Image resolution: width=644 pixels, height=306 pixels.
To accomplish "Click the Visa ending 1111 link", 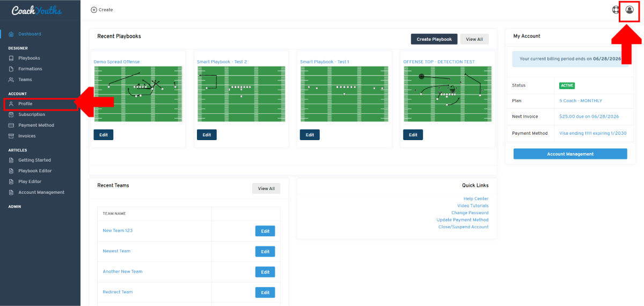I will point(592,133).
